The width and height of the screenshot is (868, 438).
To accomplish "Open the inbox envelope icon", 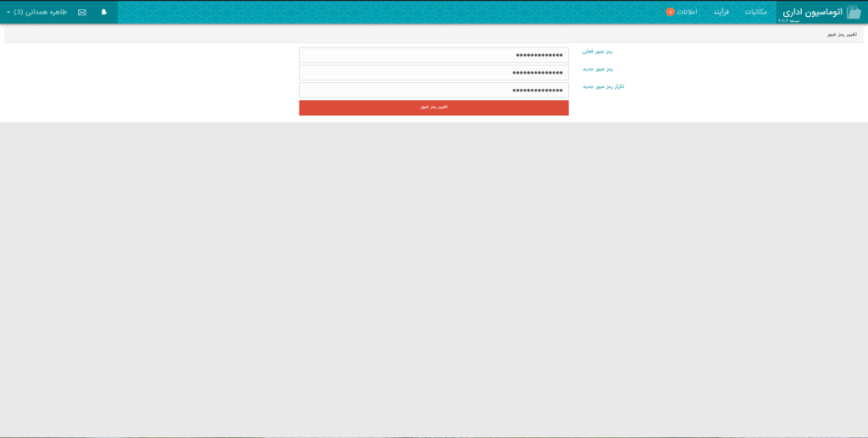I will 82,12.
